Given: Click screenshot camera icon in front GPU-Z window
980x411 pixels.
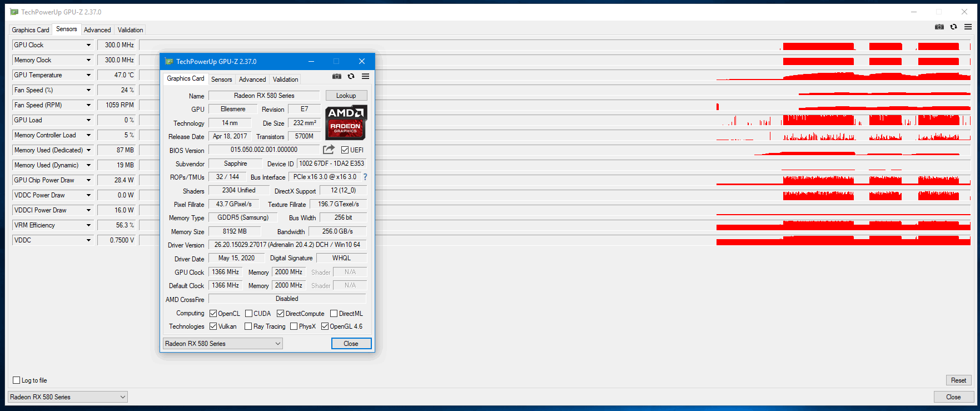Looking at the screenshot, I should pyautogui.click(x=337, y=76).
